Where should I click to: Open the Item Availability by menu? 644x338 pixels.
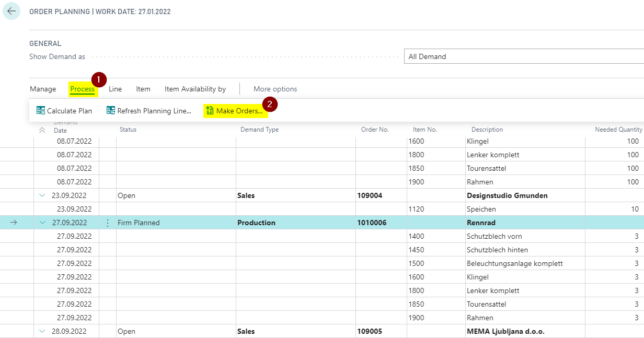point(195,89)
